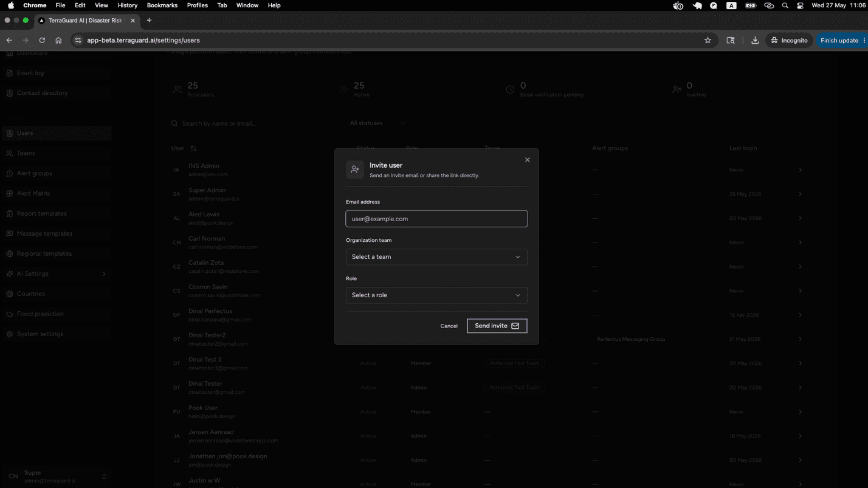The width and height of the screenshot is (868, 488).
Task: Click the Cancel button in dialog
Action: tap(449, 326)
